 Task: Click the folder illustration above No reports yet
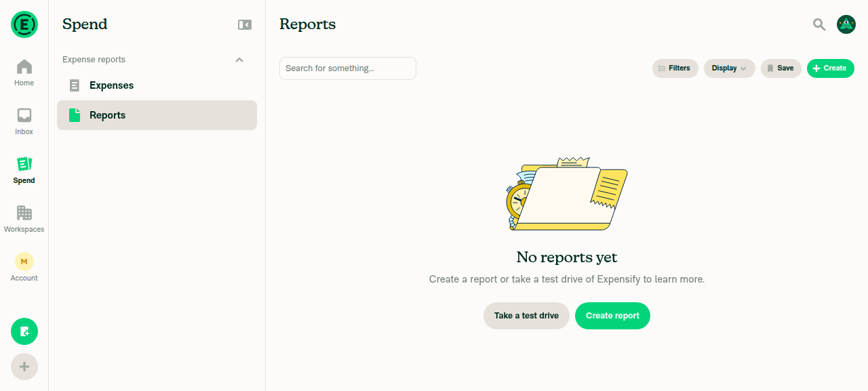pyautogui.click(x=567, y=194)
